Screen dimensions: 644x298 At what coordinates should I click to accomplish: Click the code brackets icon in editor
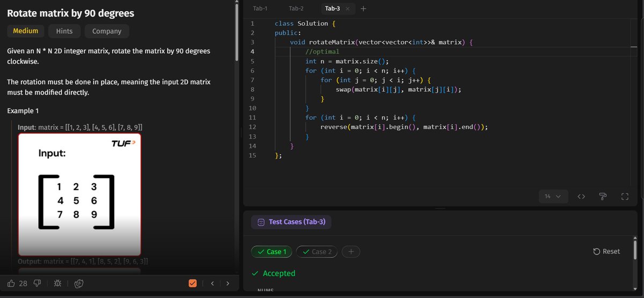pyautogui.click(x=581, y=197)
